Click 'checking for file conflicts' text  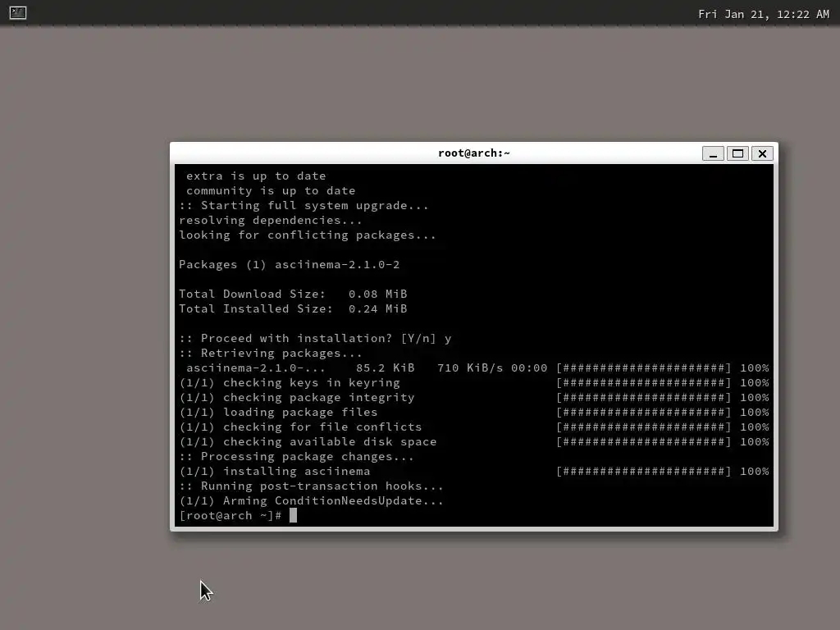click(322, 427)
